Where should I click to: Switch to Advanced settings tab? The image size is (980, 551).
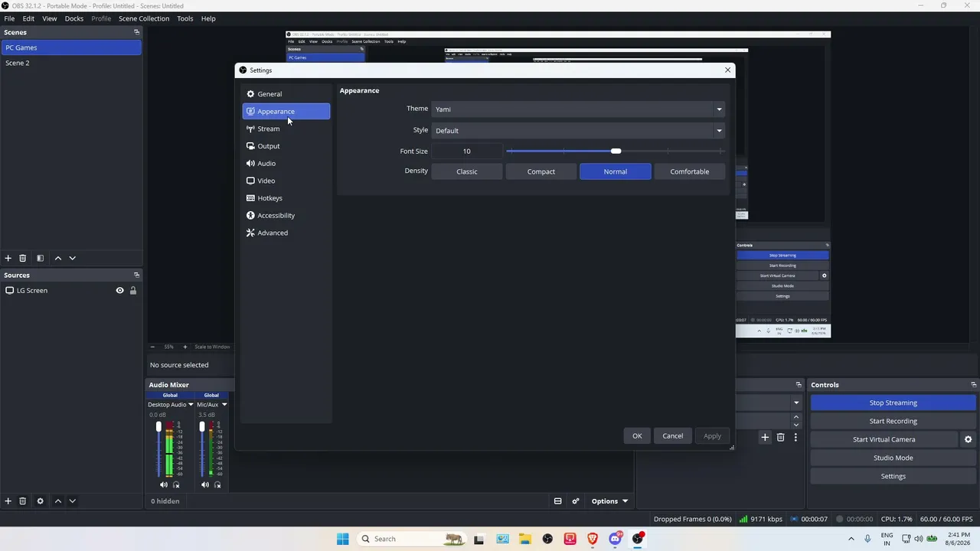[286, 233]
